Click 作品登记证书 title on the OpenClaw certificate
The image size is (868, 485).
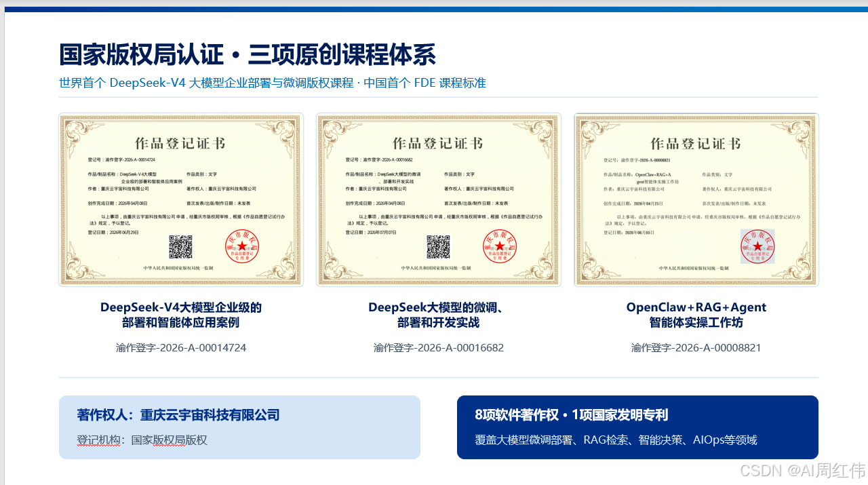tap(696, 144)
